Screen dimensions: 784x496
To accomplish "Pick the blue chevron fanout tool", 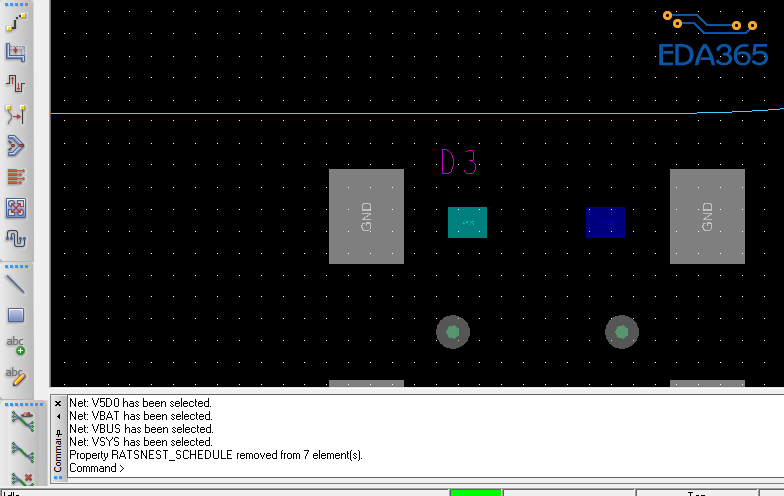I will pyautogui.click(x=16, y=146).
